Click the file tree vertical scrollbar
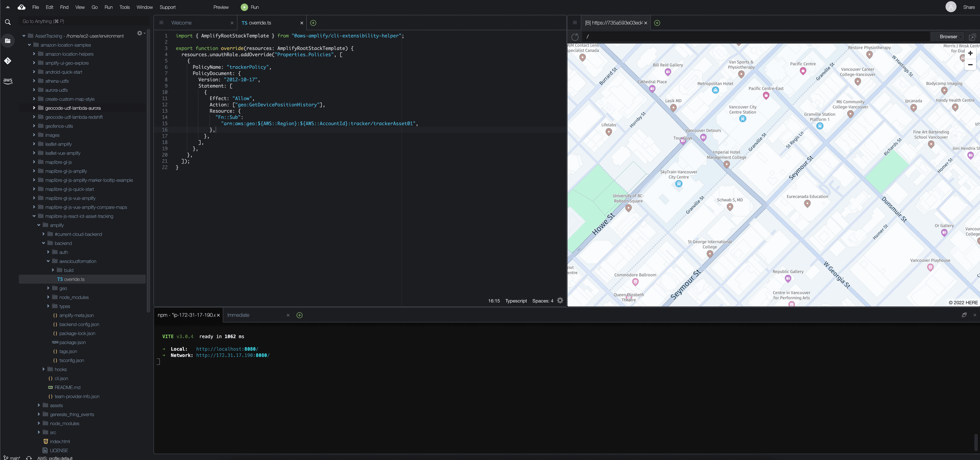Image resolution: width=980 pixels, height=460 pixels. 148,171
